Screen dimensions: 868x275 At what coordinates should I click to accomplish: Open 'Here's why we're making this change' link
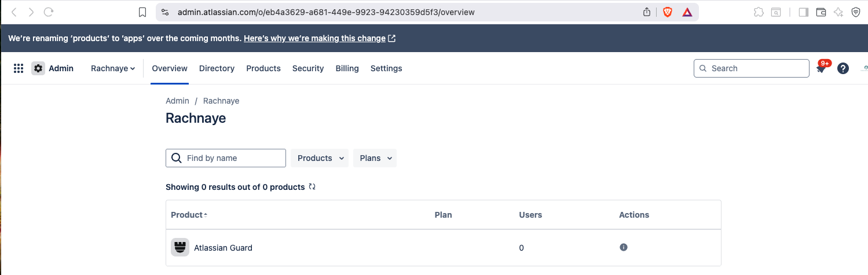(x=314, y=38)
